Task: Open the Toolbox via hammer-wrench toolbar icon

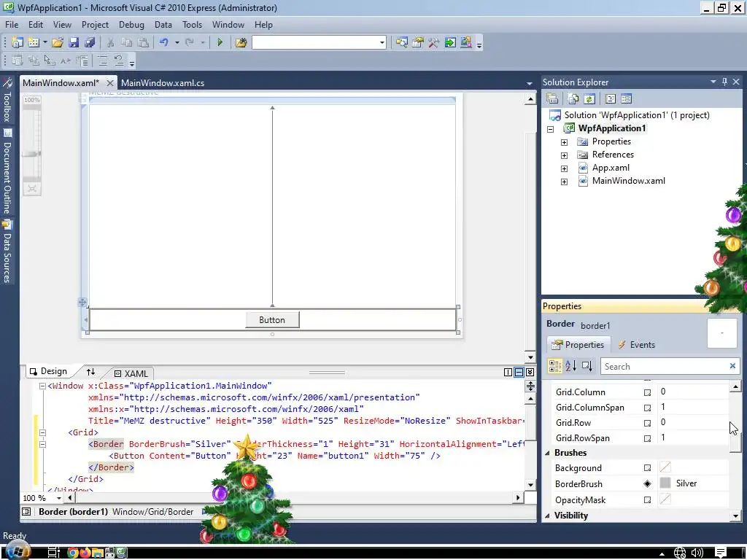Action: tap(433, 42)
